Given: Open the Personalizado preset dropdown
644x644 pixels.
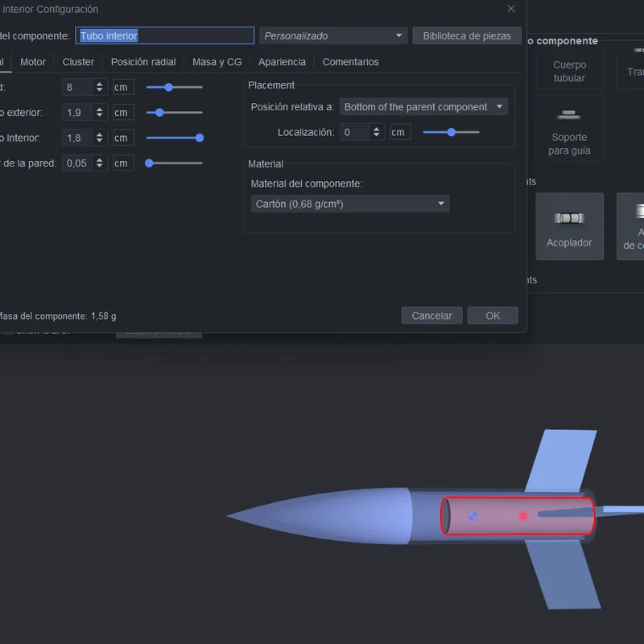Looking at the screenshot, I should [333, 35].
